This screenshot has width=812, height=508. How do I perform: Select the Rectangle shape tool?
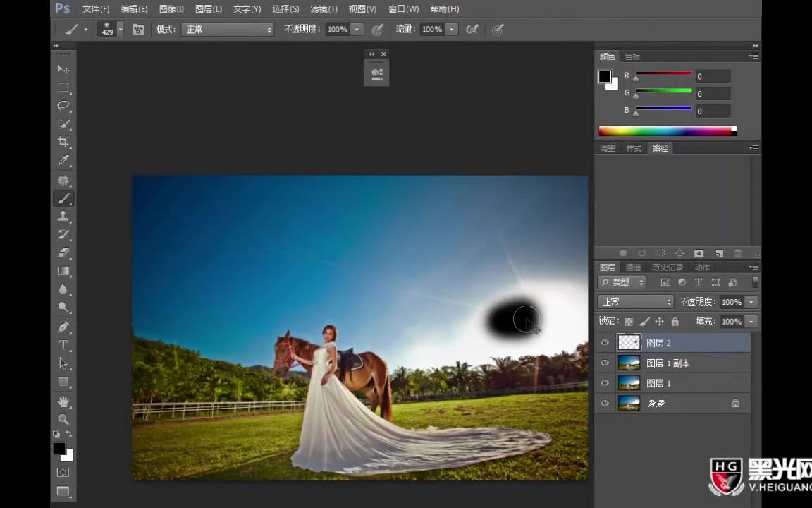(63, 382)
